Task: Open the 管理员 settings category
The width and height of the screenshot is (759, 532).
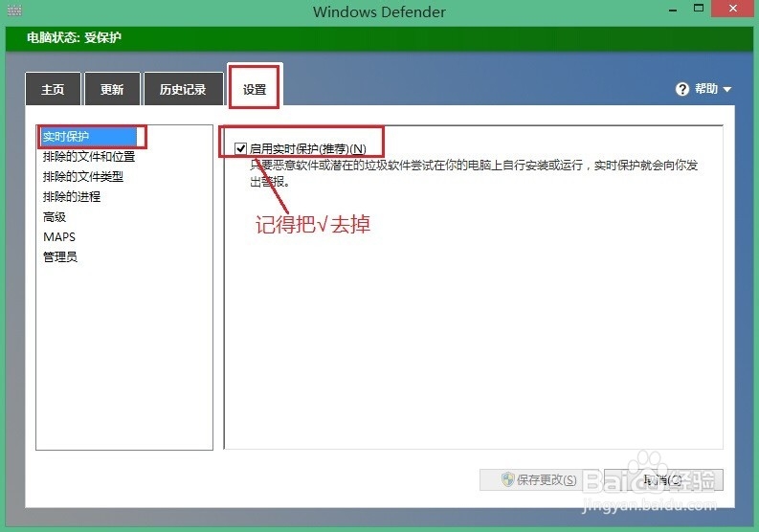Action: click(x=60, y=257)
